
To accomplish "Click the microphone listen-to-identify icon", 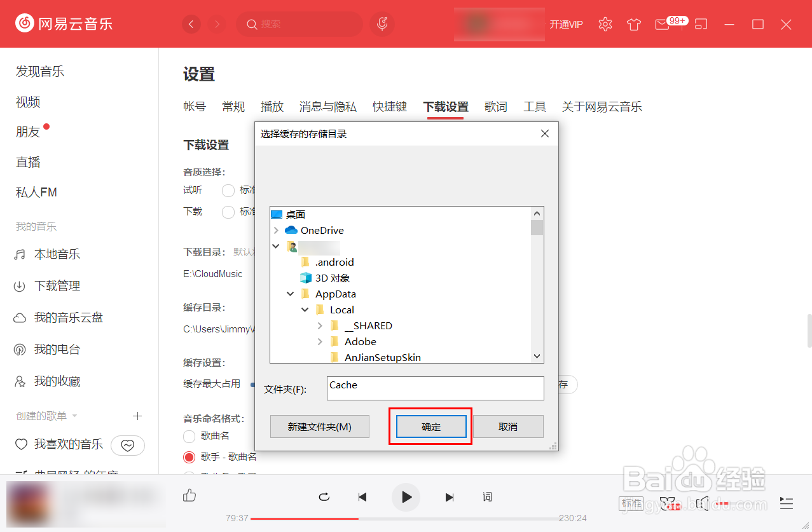I will pyautogui.click(x=382, y=24).
